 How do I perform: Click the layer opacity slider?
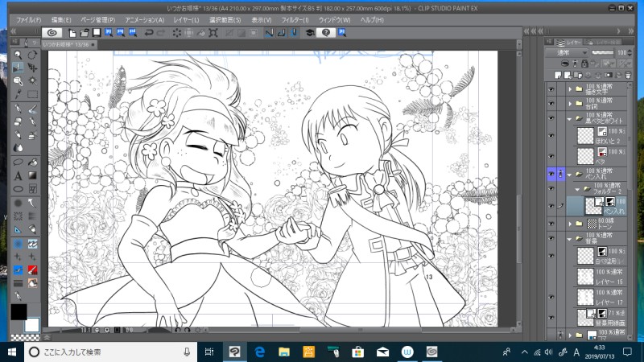pos(602,52)
